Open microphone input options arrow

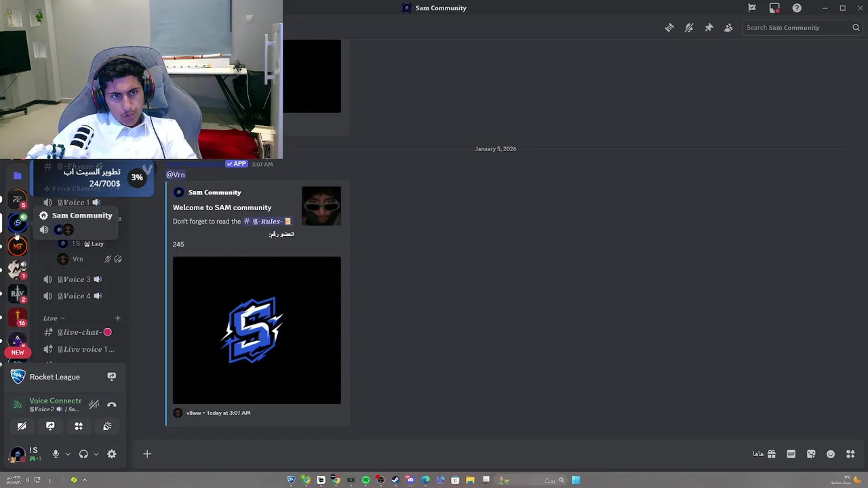68,454
